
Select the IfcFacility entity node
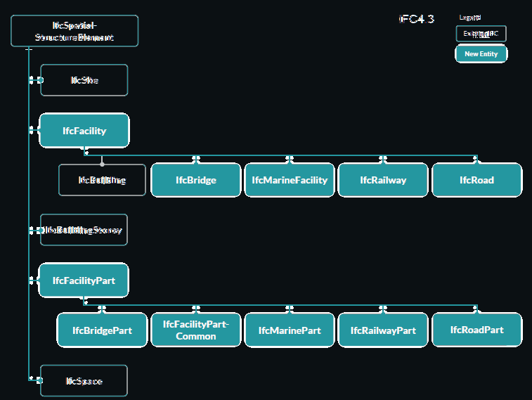84,131
